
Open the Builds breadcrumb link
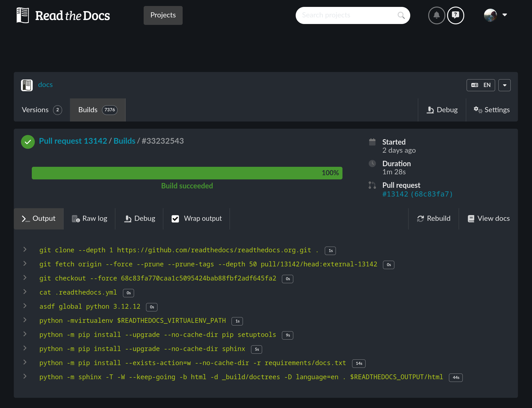124,141
